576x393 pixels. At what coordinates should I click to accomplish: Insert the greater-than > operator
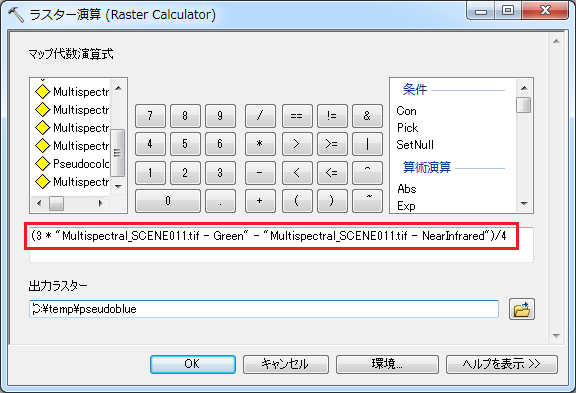(297, 144)
